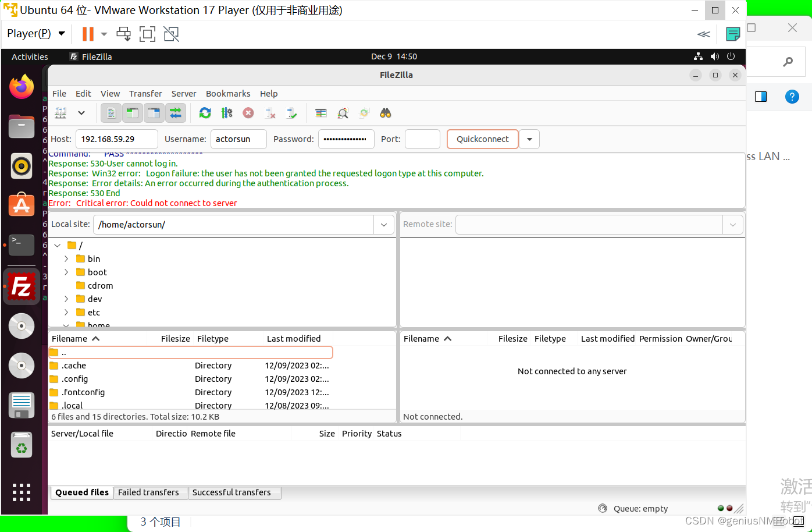812x532 pixels.
Task: Refresh the file and folder lists
Action: [205, 113]
